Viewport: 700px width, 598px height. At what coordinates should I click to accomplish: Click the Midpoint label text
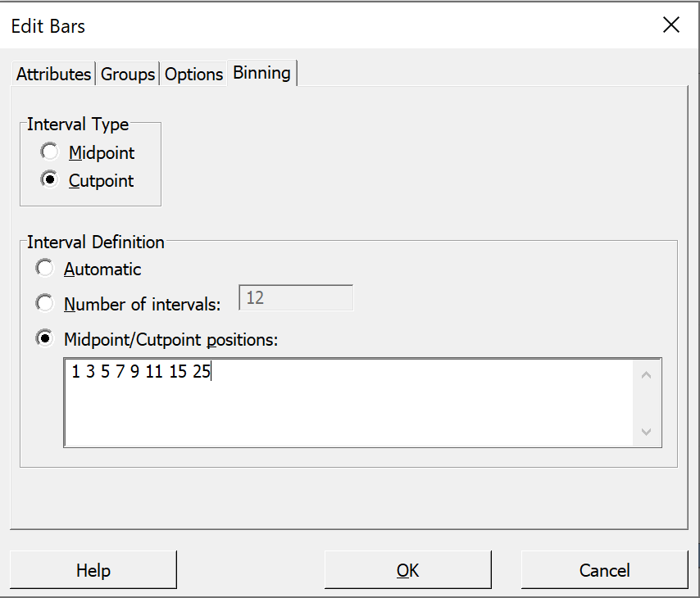click(102, 153)
